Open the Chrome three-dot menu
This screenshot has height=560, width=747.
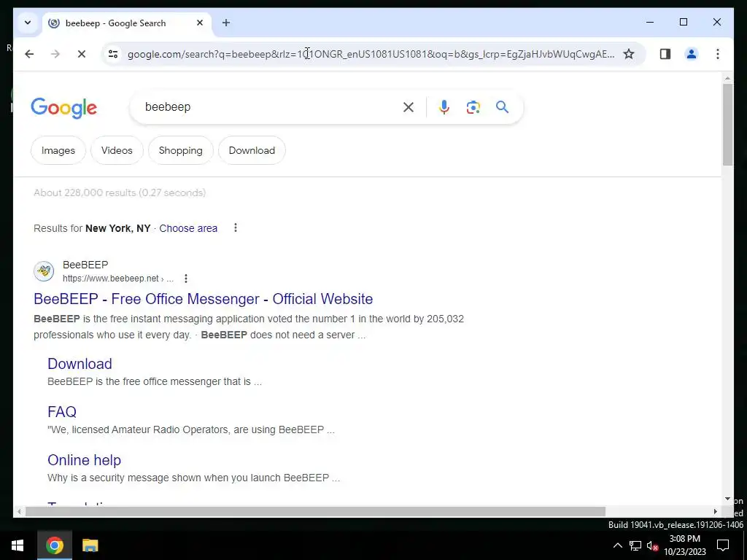(x=718, y=54)
